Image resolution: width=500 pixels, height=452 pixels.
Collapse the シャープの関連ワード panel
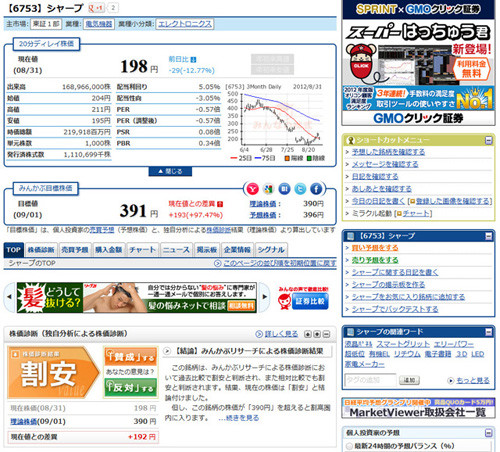coord(489,332)
